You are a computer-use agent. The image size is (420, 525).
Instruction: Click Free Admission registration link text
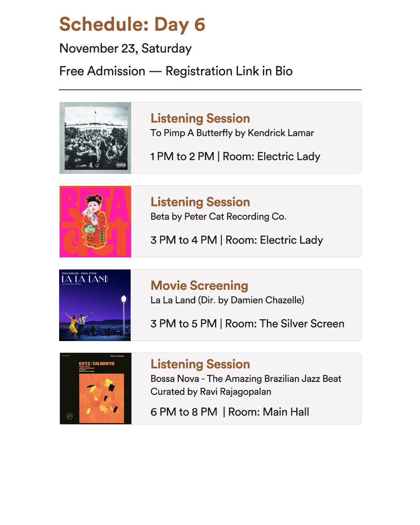tap(176, 72)
